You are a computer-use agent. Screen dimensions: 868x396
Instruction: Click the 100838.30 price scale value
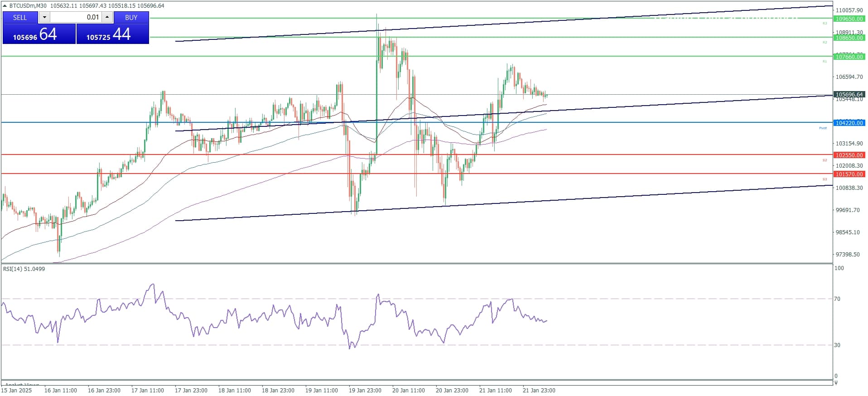point(849,188)
